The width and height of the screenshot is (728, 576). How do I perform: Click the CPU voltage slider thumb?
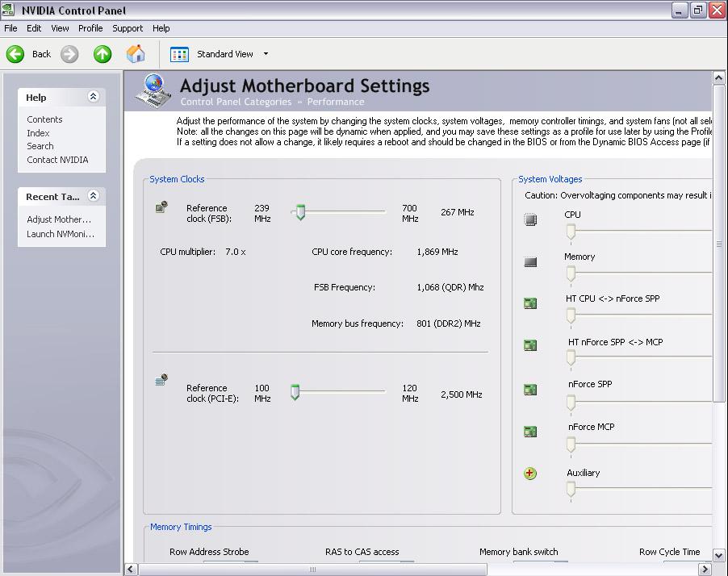[x=571, y=232]
